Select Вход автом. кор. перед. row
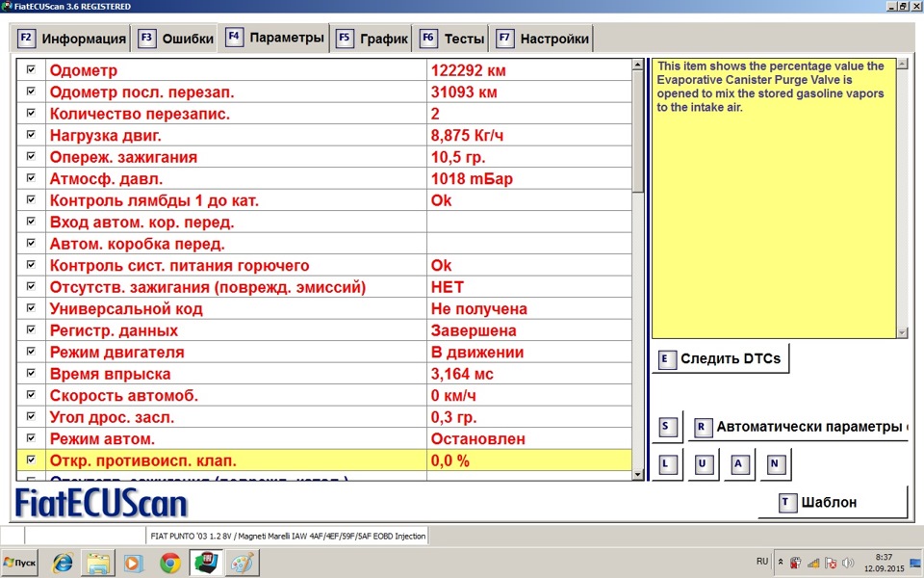The image size is (924, 578). point(324,223)
